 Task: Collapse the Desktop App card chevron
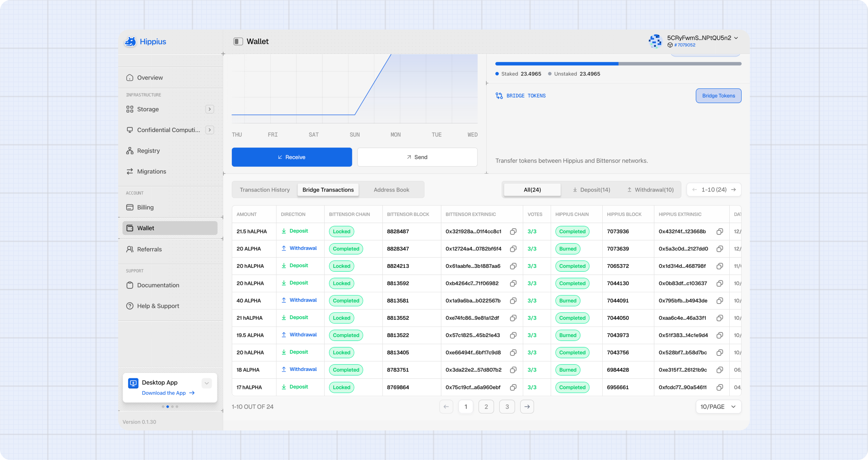coord(206,383)
